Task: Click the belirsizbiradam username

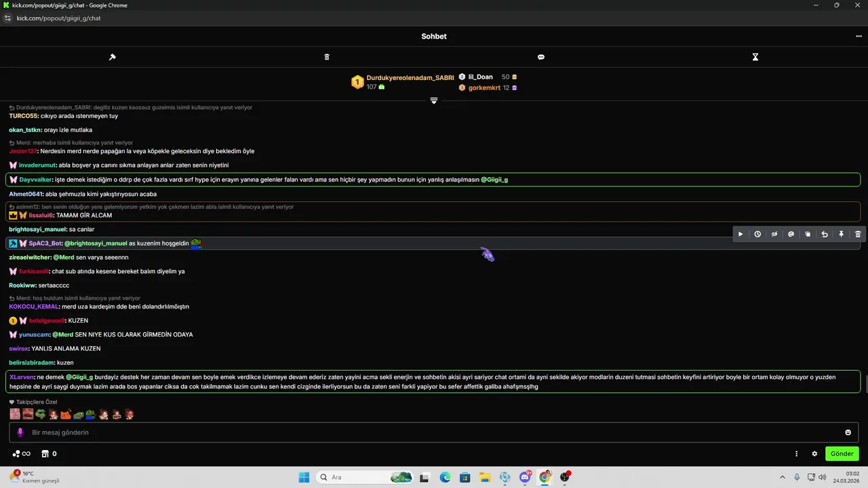Action: pyautogui.click(x=31, y=363)
